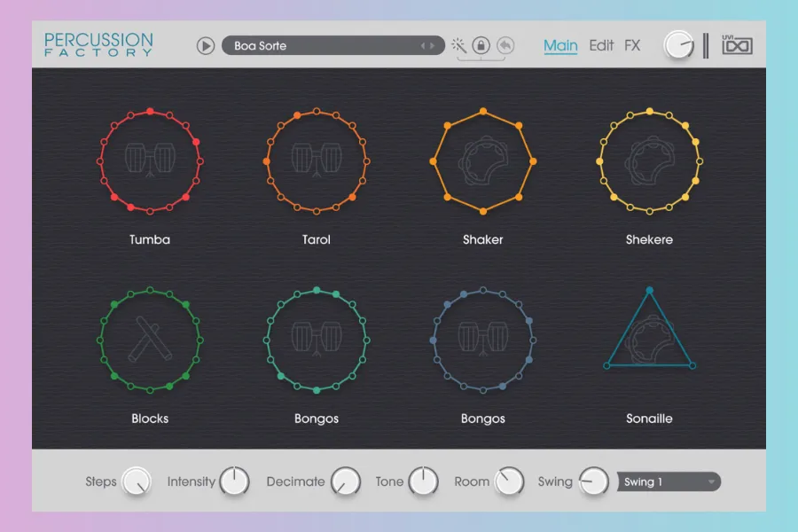Click the UVI logo icon
Image resolution: width=798 pixels, height=532 pixels.
(x=737, y=45)
